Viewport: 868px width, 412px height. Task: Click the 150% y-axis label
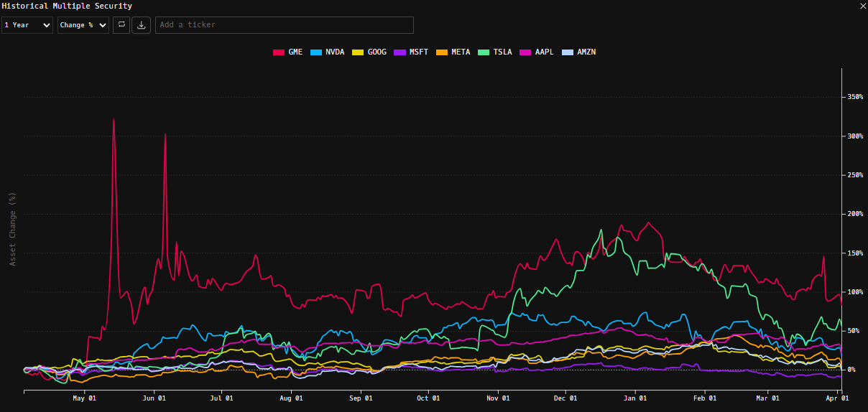[x=855, y=253]
